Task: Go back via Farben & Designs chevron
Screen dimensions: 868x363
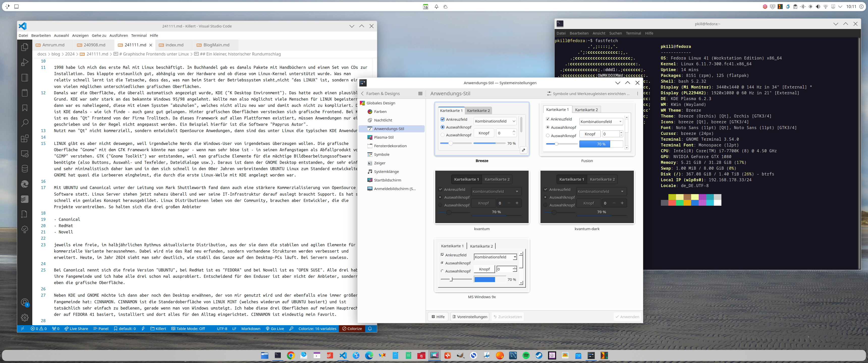Action: 362,94
